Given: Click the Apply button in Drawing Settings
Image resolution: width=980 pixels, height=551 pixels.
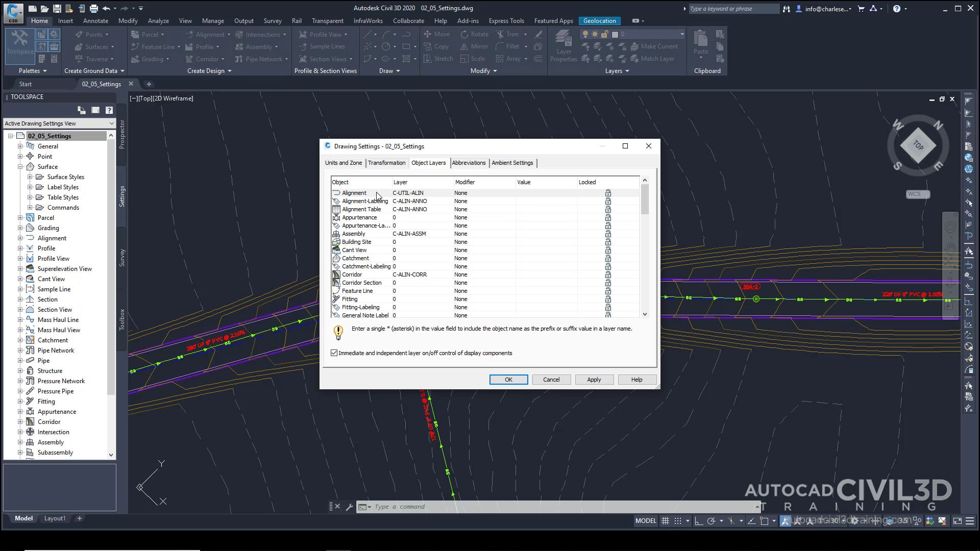Looking at the screenshot, I should click(594, 380).
